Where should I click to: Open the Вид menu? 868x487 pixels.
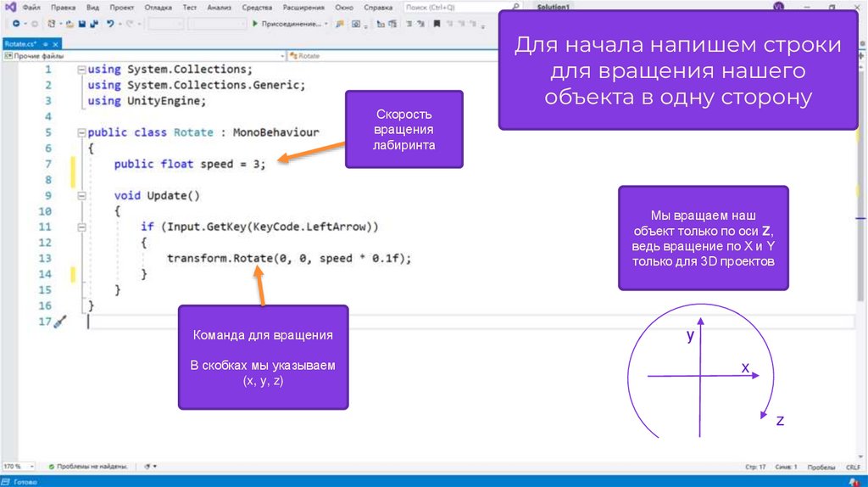tap(92, 7)
